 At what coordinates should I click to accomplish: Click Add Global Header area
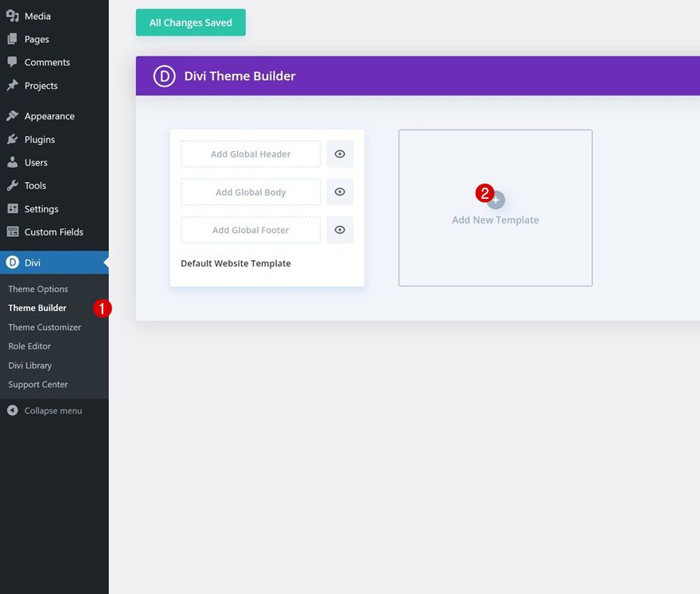click(251, 154)
